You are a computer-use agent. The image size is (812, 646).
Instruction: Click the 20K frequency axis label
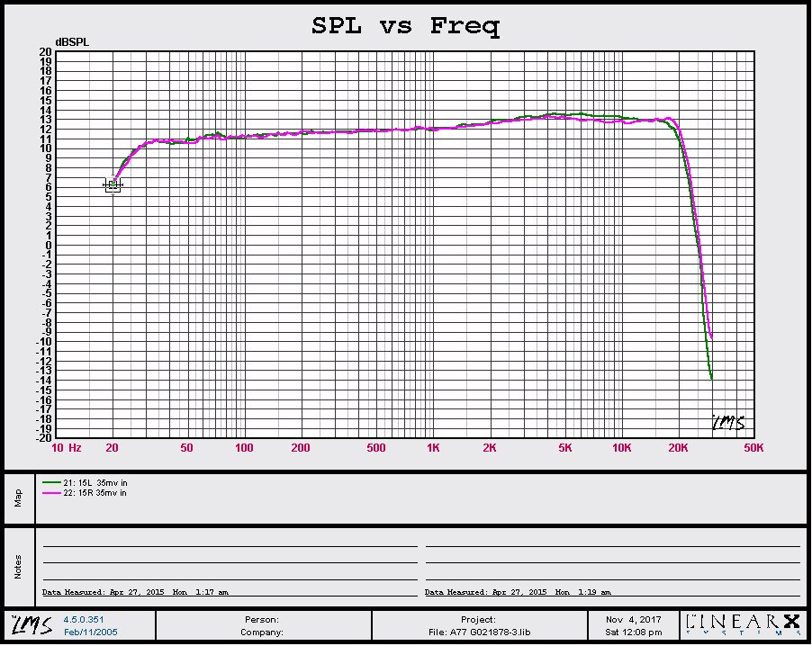[678, 448]
